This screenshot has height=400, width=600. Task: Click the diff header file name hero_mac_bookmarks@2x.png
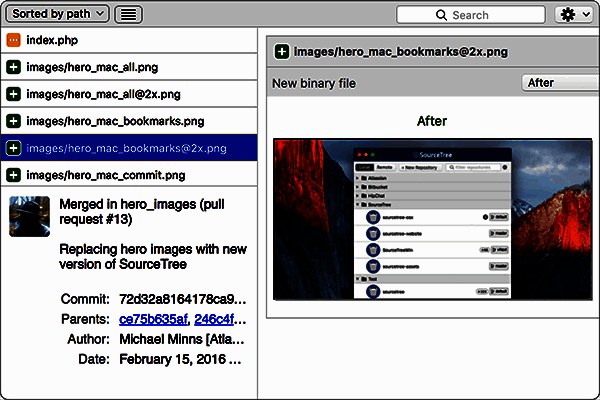pos(401,52)
